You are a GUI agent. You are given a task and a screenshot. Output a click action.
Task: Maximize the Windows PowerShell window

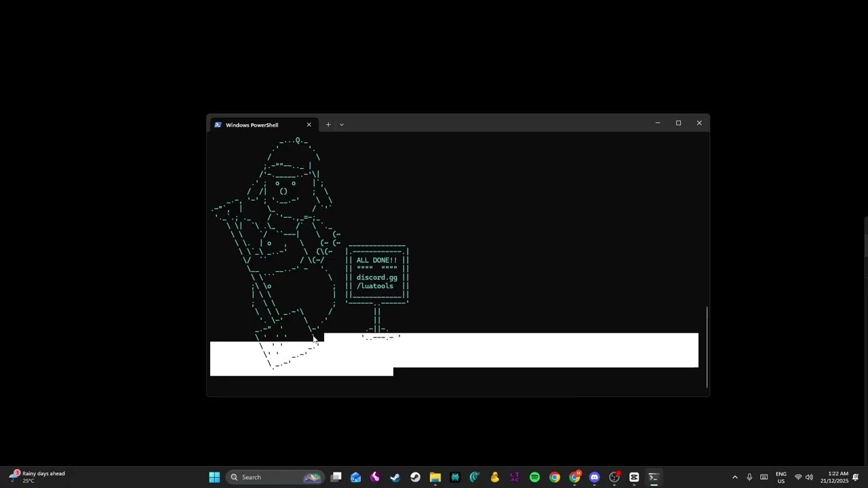(678, 123)
